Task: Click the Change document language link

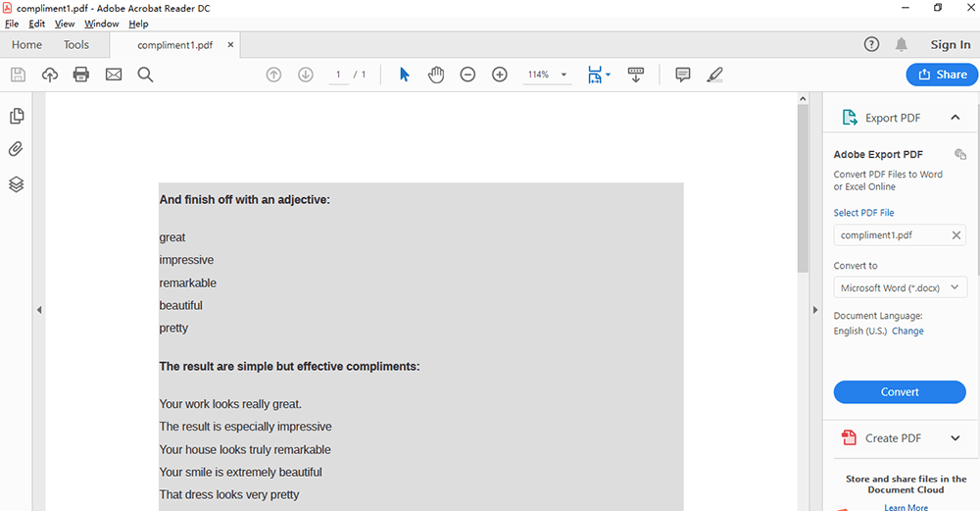Action: click(x=907, y=332)
